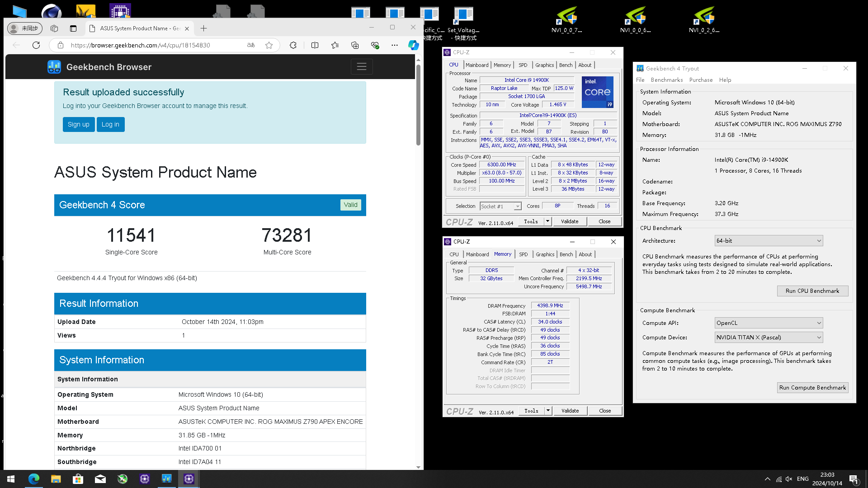This screenshot has width=868, height=488.
Task: Open notification center in system tray
Action: click(854, 479)
